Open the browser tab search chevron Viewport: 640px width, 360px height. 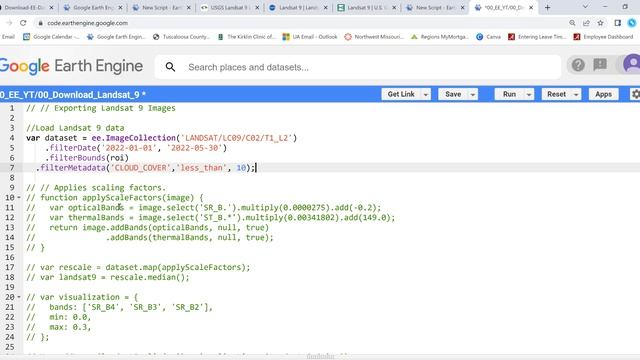(x=585, y=7)
